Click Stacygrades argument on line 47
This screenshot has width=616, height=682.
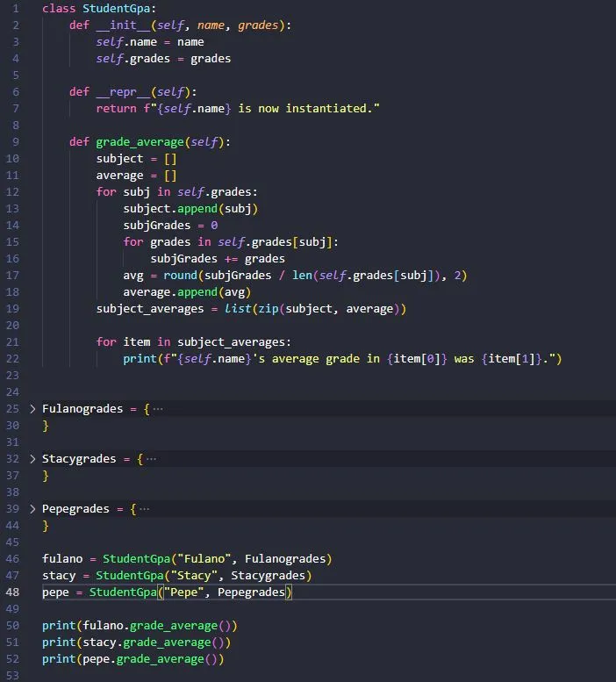click(269, 576)
